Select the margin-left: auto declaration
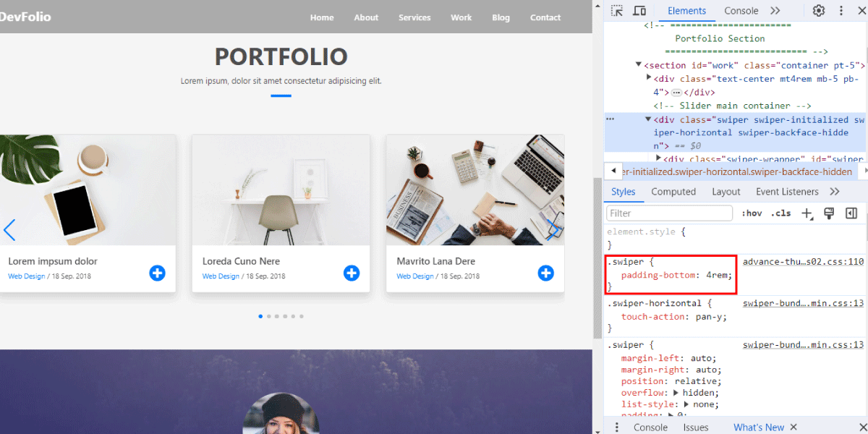Screen dimensions: 868x434 [x=668, y=358]
